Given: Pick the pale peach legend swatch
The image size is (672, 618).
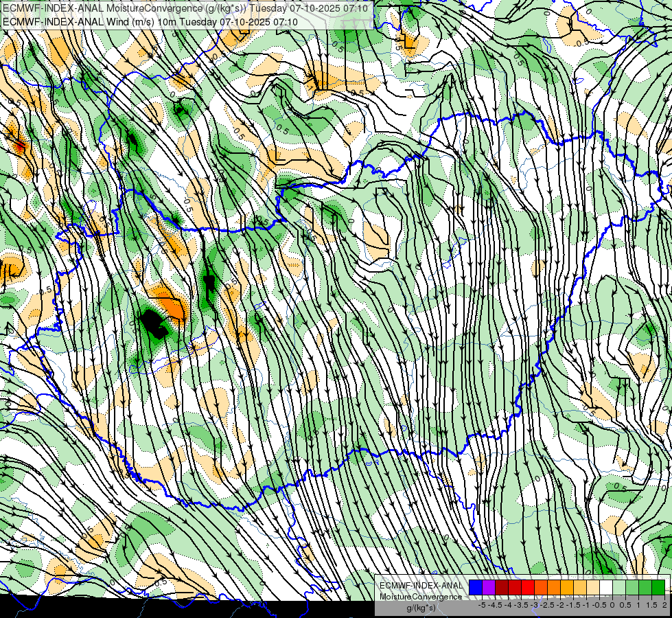Looking at the screenshot, I should (x=593, y=587).
